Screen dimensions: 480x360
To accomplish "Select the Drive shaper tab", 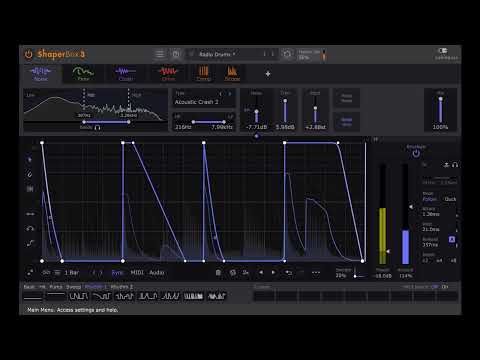I will 168,74.
